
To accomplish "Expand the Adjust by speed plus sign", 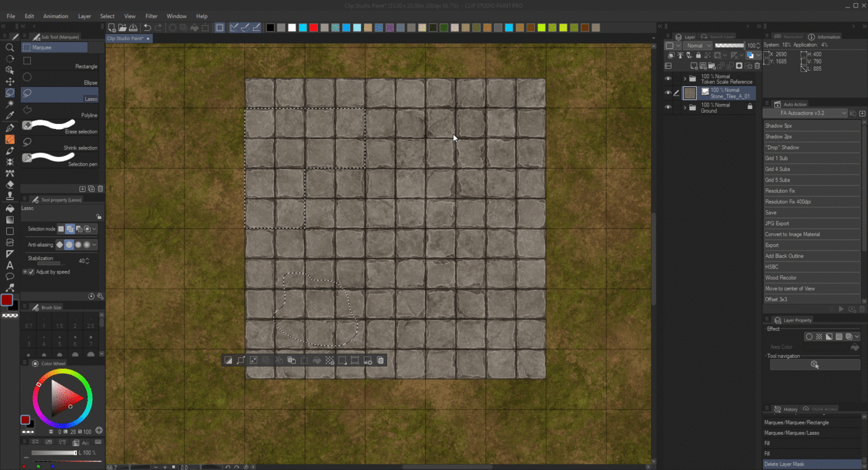I will (x=25, y=272).
